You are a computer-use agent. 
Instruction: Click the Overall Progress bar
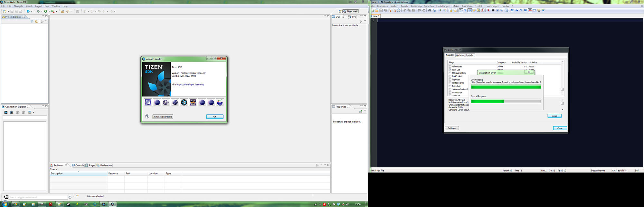click(506, 101)
